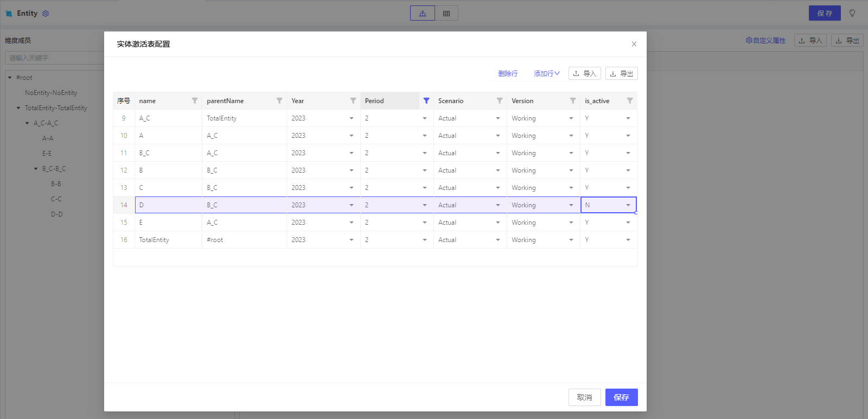Open the Version column filter icon
Image resolution: width=868 pixels, height=419 pixels.
573,101
